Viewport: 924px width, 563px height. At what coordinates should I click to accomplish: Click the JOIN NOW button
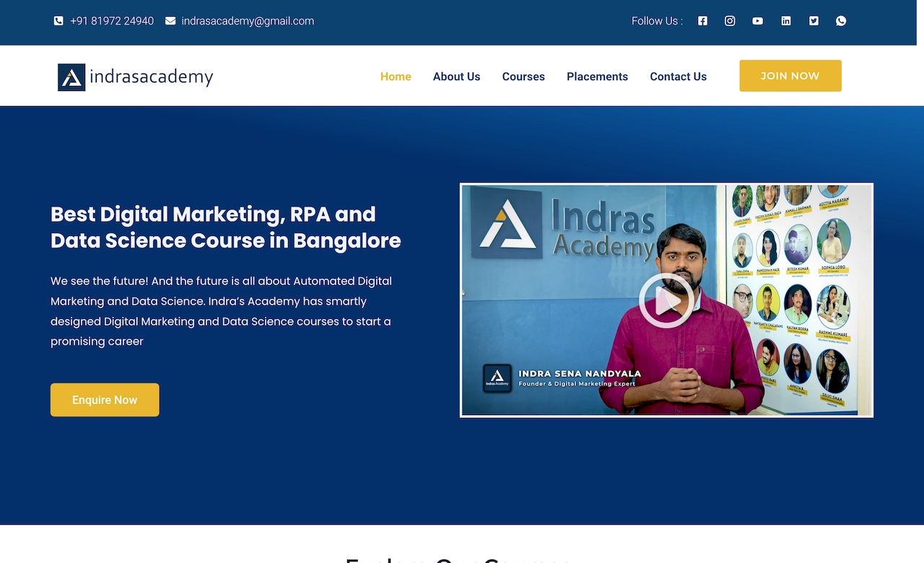click(790, 76)
